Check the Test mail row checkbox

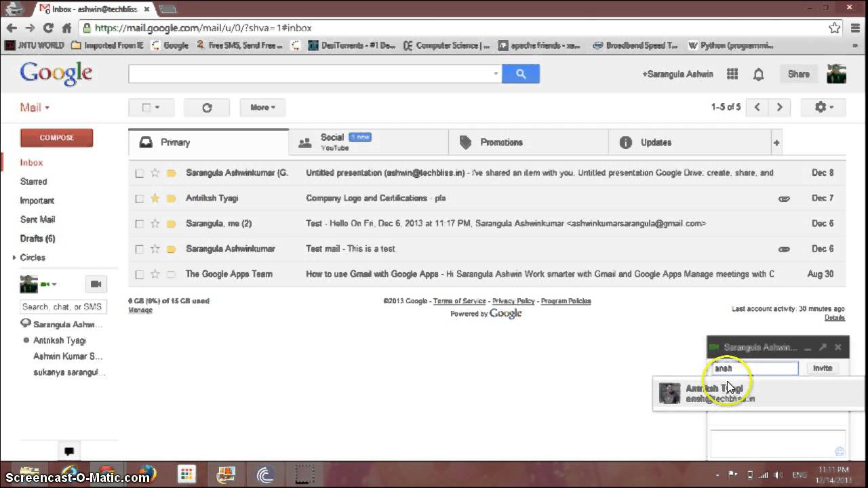click(139, 249)
